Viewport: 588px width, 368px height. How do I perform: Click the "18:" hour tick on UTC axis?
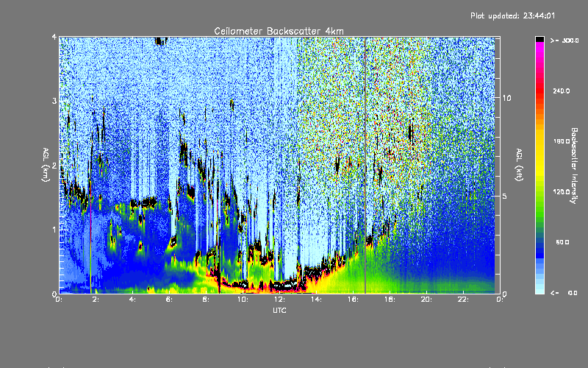(x=390, y=300)
